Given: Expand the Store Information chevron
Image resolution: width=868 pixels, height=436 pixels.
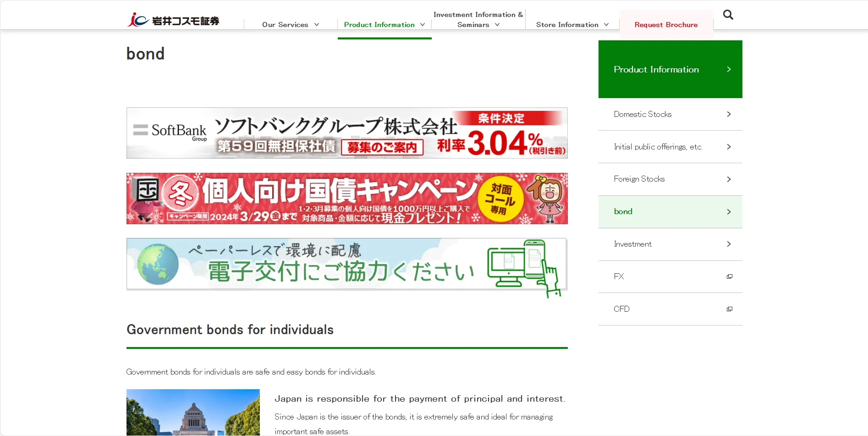Looking at the screenshot, I should tap(606, 25).
